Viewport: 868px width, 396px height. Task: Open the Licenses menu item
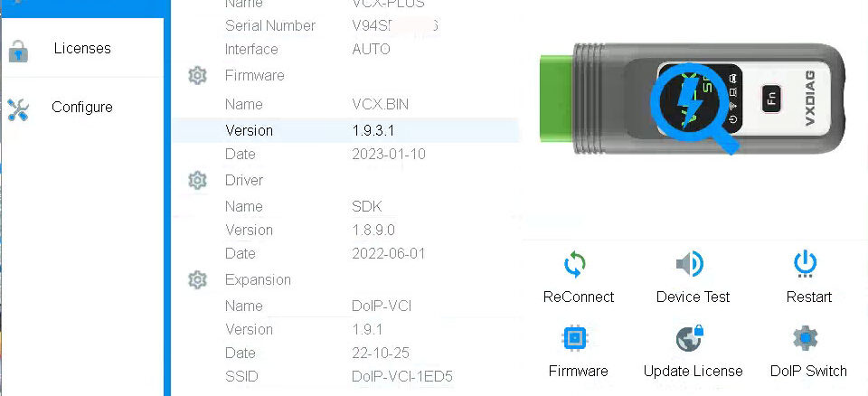coord(82,48)
